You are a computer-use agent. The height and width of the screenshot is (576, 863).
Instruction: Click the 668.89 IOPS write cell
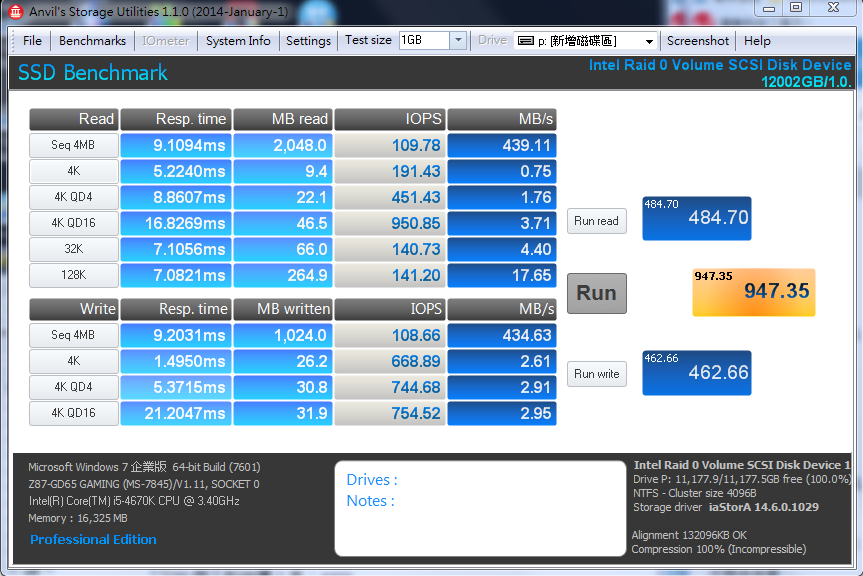tap(390, 361)
